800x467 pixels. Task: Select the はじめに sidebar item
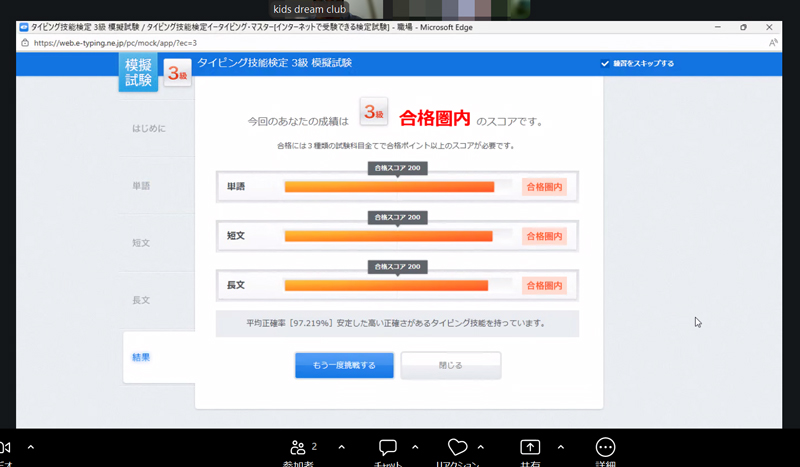pos(149,129)
